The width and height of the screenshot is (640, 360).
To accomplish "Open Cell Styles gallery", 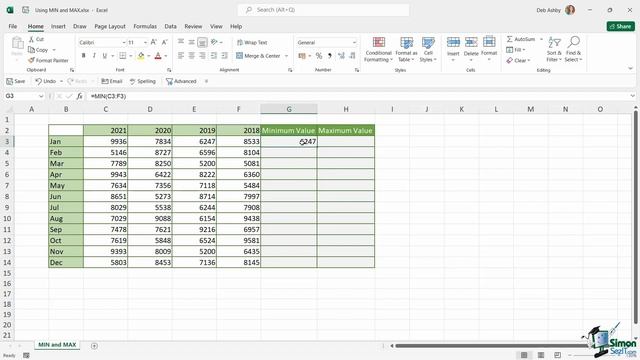I will pos(428,49).
